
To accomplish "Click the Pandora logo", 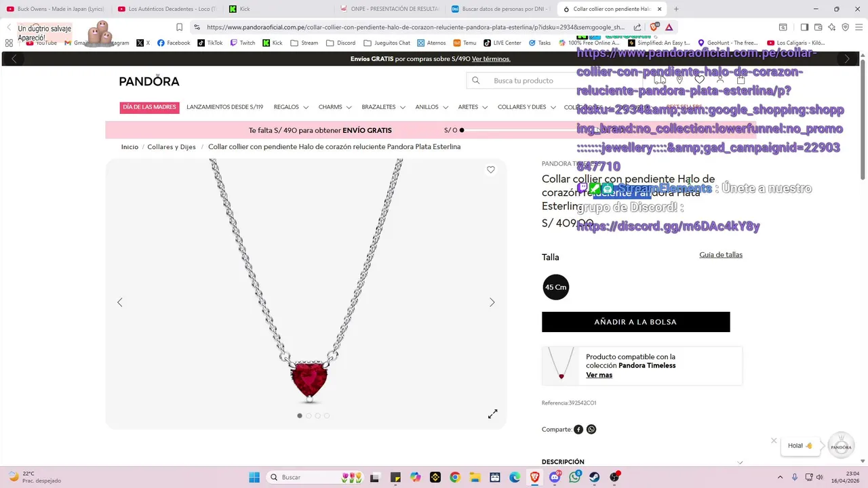I will 149,81.
